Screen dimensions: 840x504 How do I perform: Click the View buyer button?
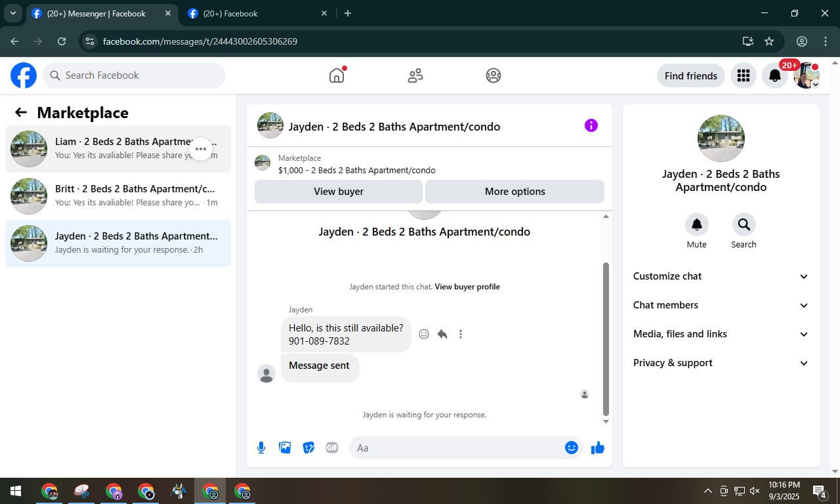click(339, 192)
